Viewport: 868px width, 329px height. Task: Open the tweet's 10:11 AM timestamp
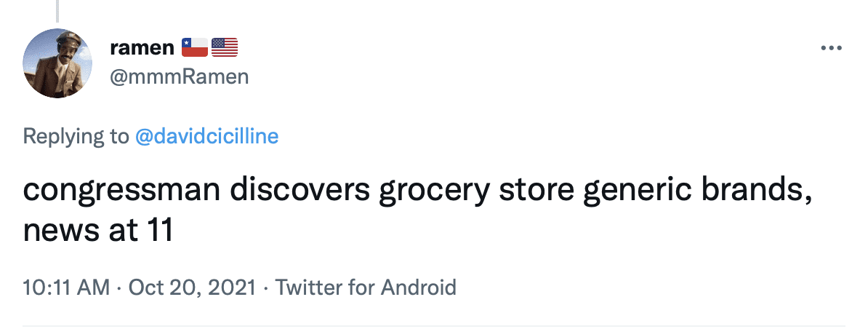pyautogui.click(x=65, y=288)
